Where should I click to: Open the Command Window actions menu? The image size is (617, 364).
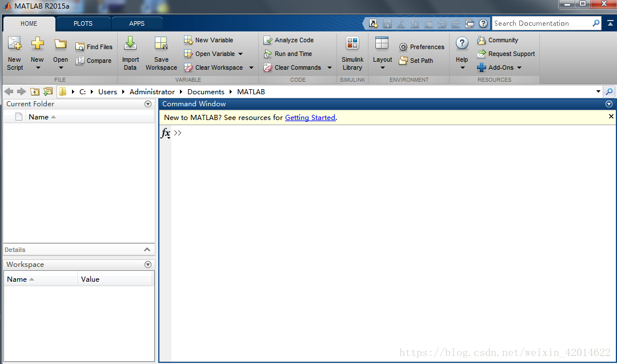click(609, 104)
